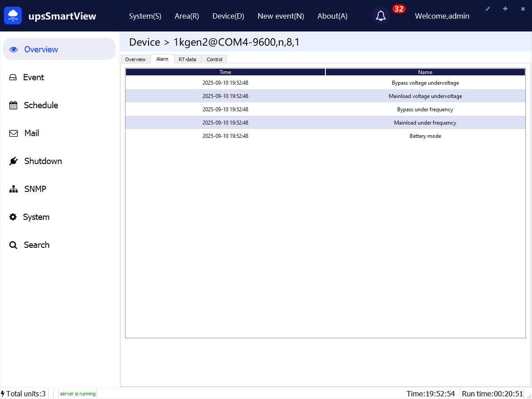Click the red 32 notification badge
This screenshot has height=399, width=532.
pyautogui.click(x=399, y=9)
